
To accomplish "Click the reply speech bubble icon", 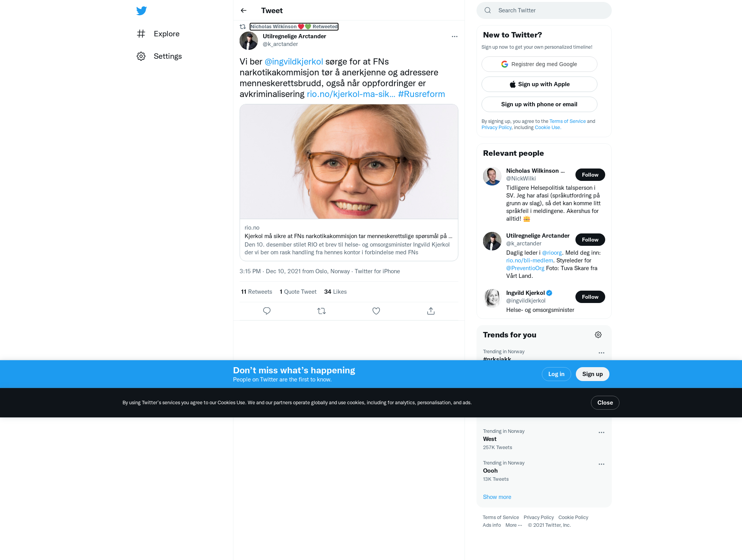I will 267,311.
